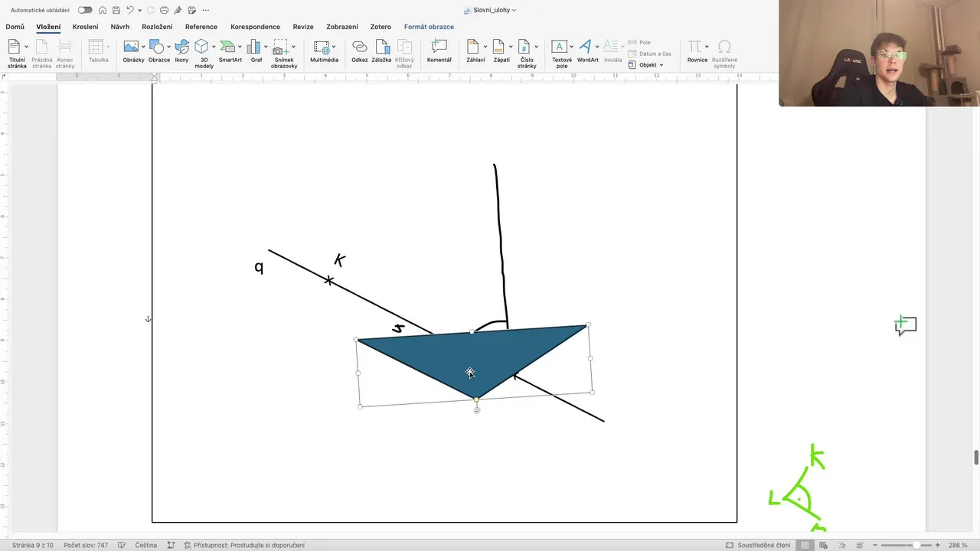The width and height of the screenshot is (980, 551).
Task: Expand the Graf dropdown arrow
Action: coord(266,47)
